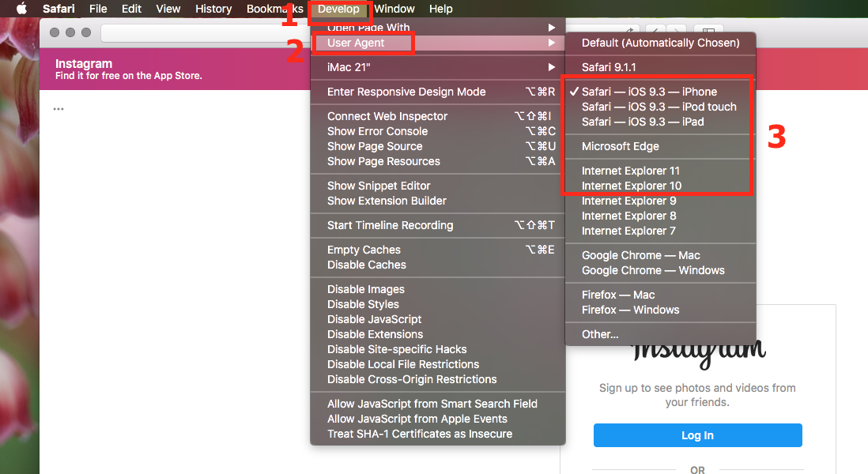The width and height of the screenshot is (868, 474).
Task: Open the Apple menu
Action: pos(21,9)
